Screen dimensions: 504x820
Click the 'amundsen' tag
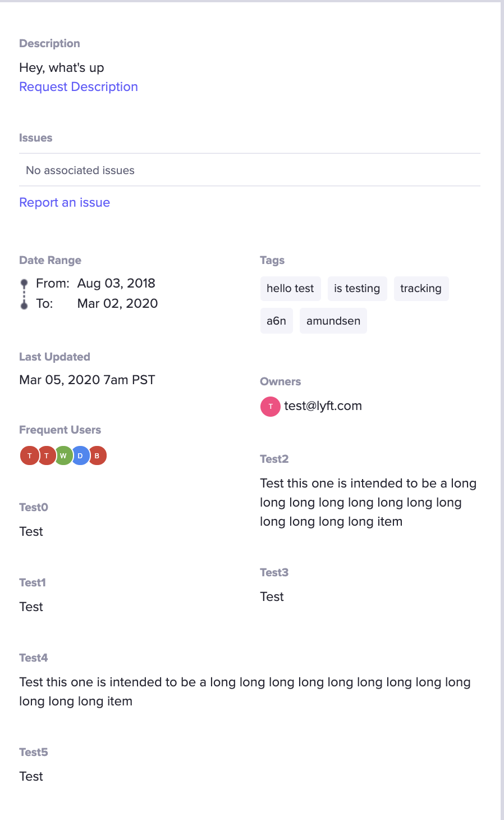pos(333,321)
